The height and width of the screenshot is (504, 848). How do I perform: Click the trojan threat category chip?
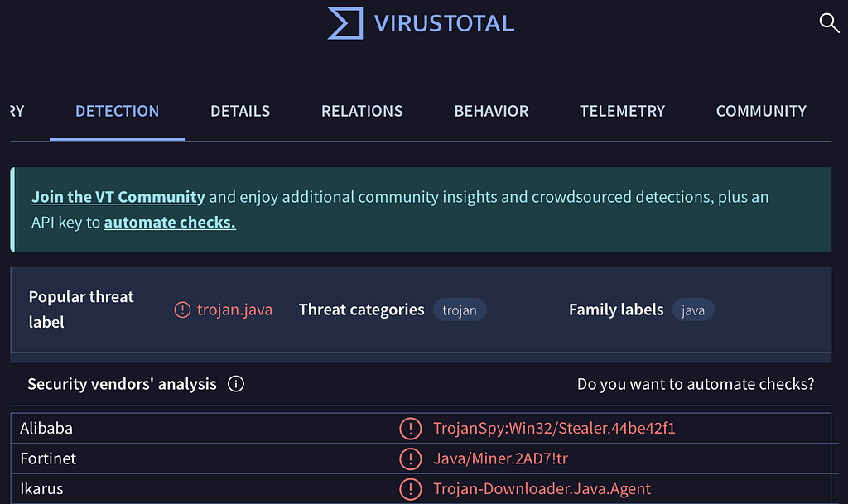(x=460, y=310)
